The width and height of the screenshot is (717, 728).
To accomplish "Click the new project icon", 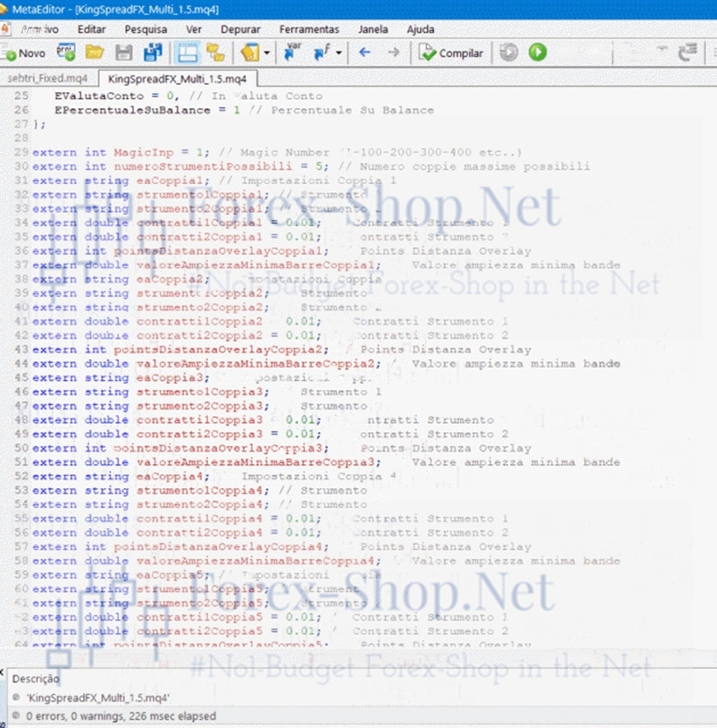I will pyautogui.click(x=66, y=53).
